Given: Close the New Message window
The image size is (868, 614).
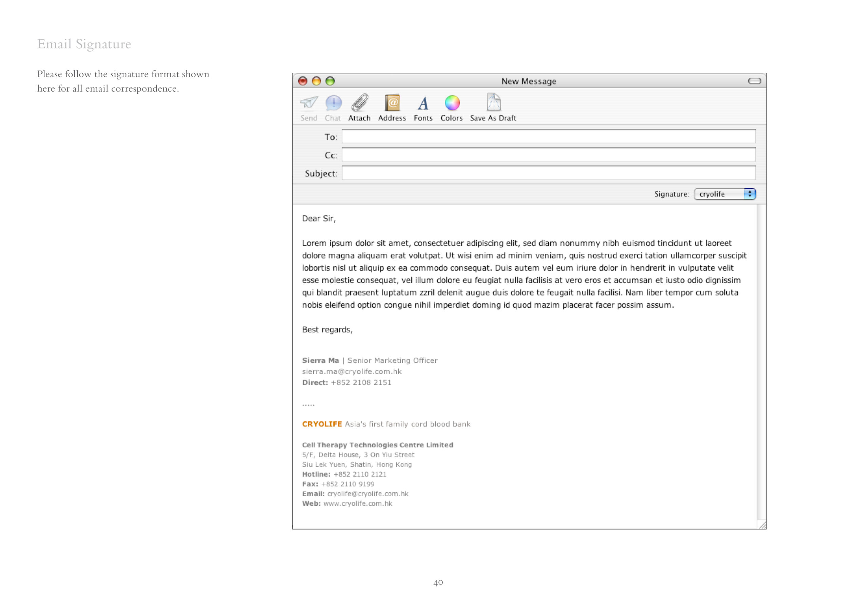Looking at the screenshot, I should pyautogui.click(x=303, y=81).
